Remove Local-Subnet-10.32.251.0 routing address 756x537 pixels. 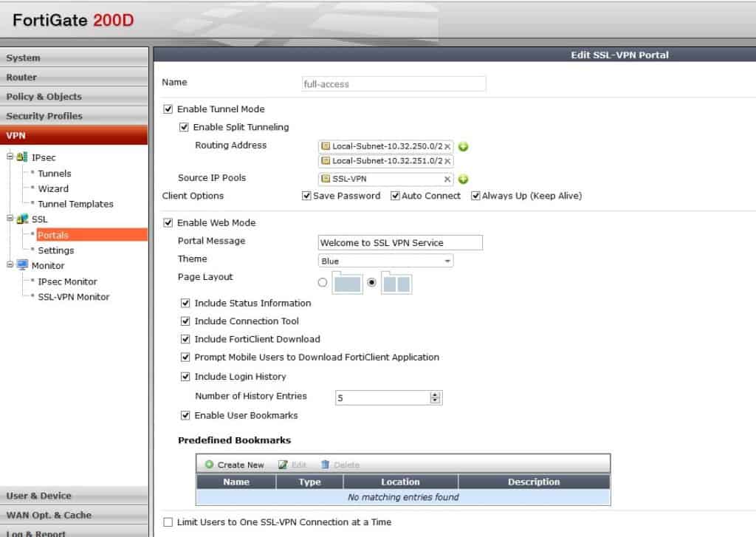pos(447,161)
